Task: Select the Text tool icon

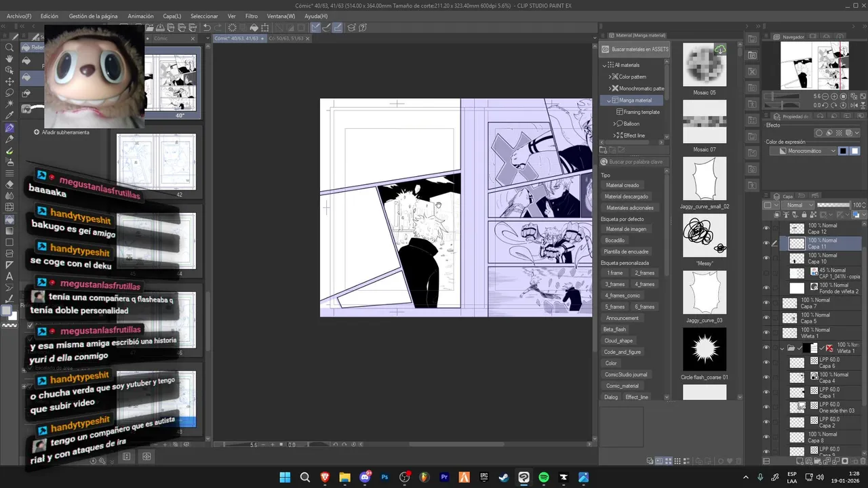Action: pos(9,277)
